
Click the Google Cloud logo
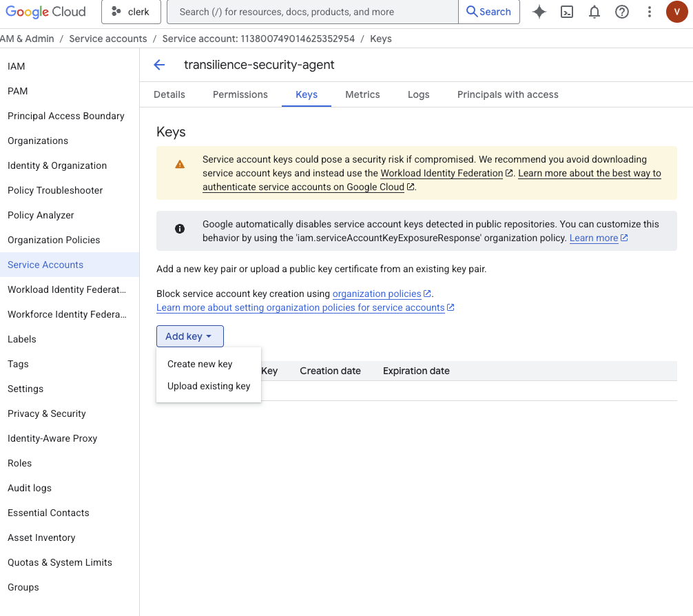(x=45, y=12)
